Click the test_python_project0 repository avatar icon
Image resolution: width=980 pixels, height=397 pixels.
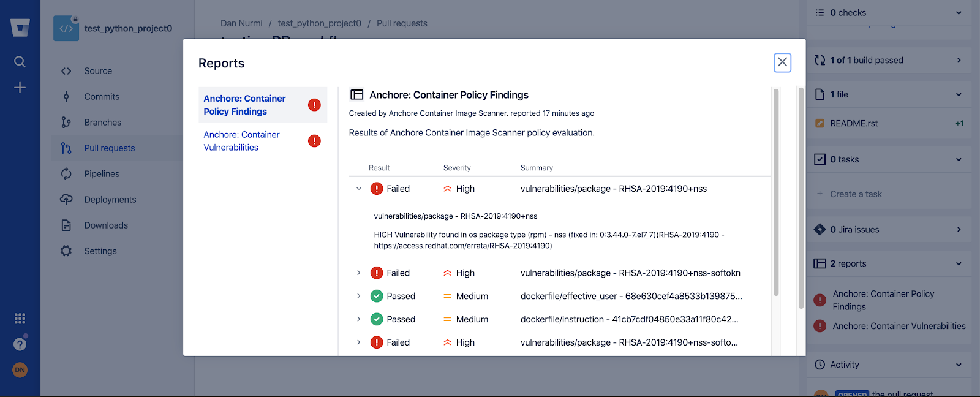66,28
